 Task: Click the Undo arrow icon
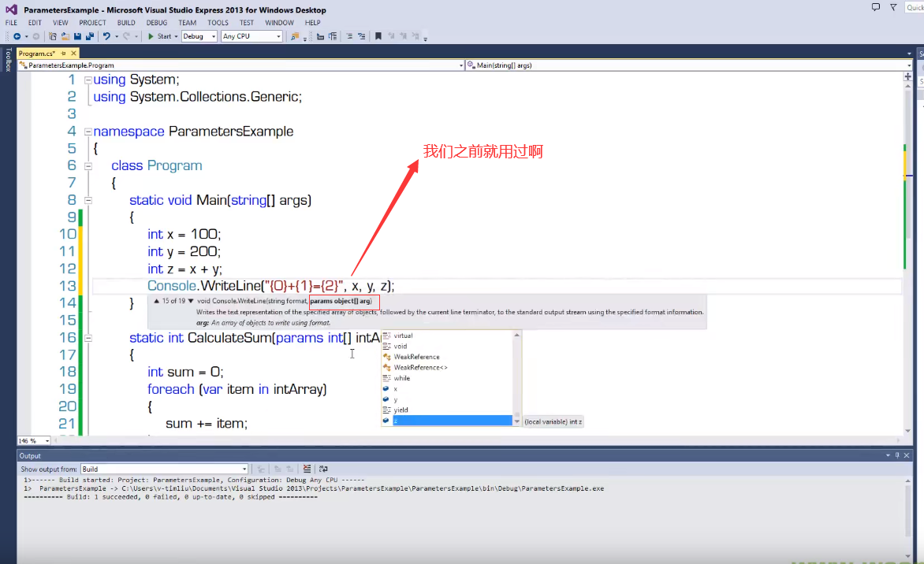(x=106, y=36)
